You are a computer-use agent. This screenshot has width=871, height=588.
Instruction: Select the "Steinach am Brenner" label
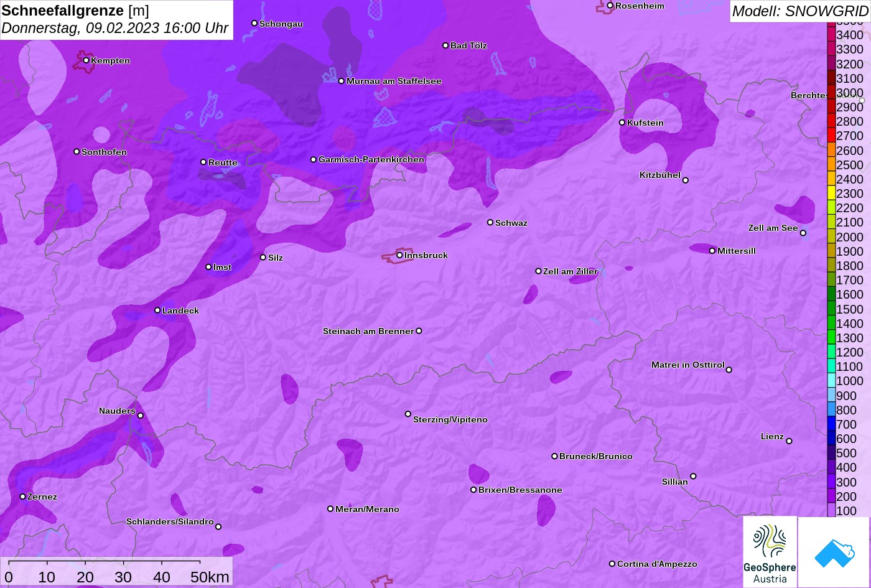pyautogui.click(x=368, y=331)
